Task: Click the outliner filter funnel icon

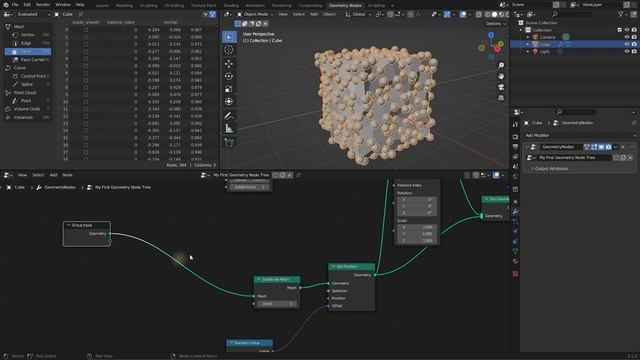Action: [x=621, y=14]
